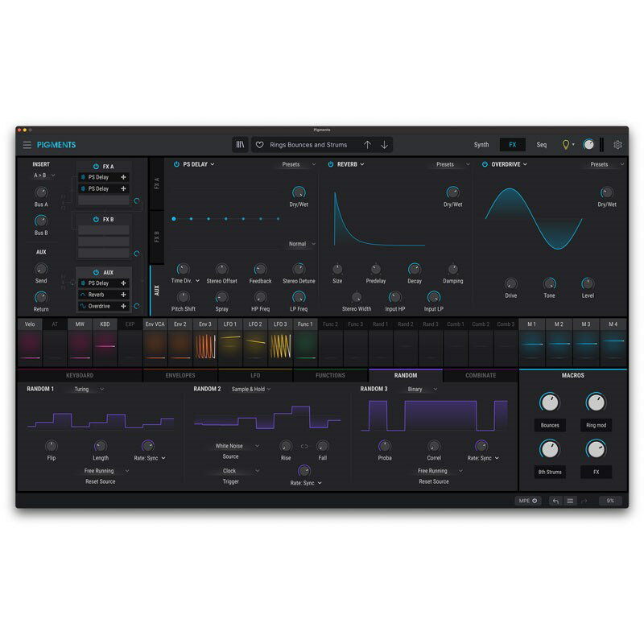This screenshot has width=644, height=644.
Task: Select the M 1 macro modulation cell
Action: (532, 342)
